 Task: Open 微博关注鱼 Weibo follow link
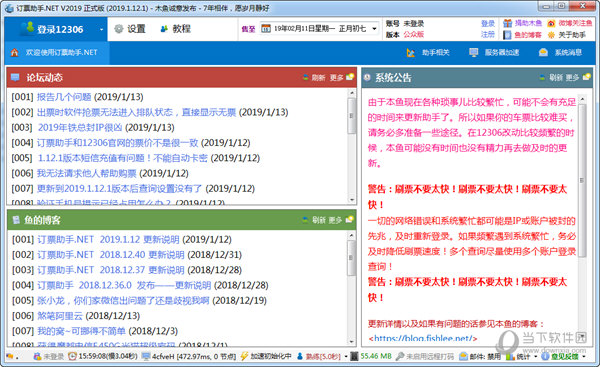coord(569,23)
